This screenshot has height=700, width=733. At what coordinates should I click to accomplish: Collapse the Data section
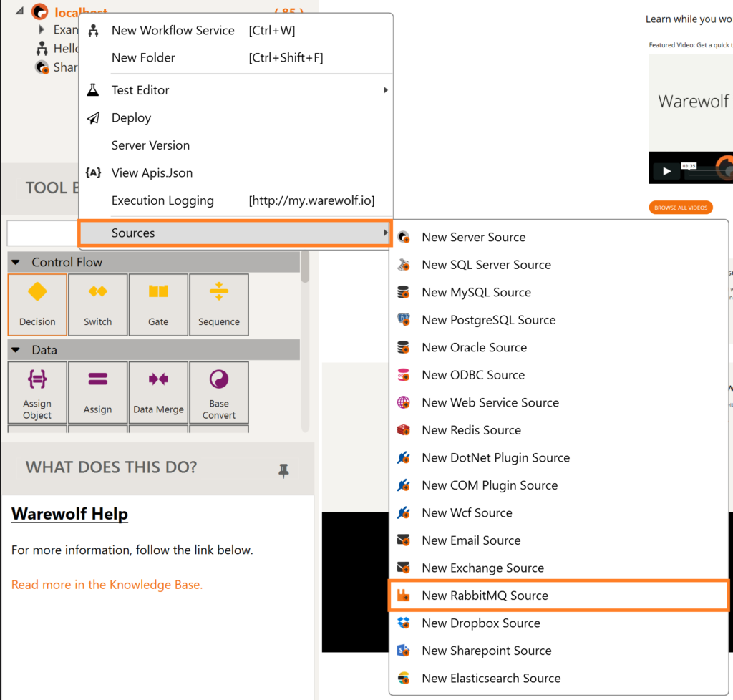pyautogui.click(x=16, y=349)
